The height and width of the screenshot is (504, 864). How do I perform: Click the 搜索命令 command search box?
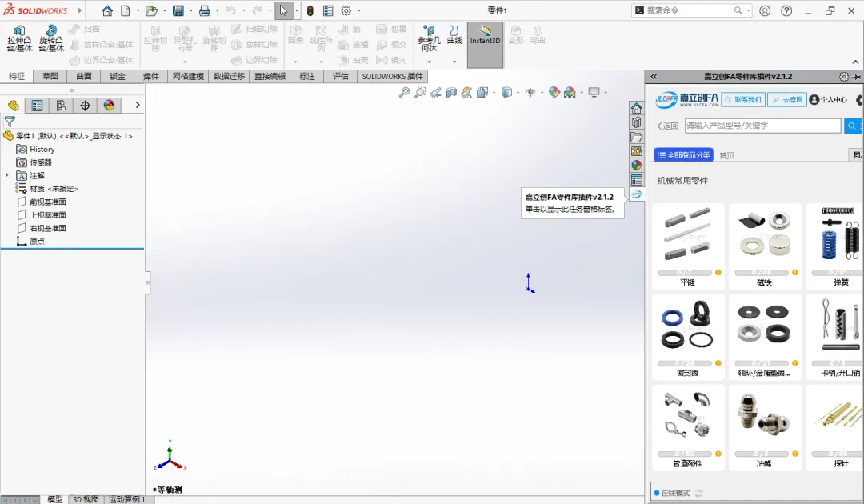point(691,10)
